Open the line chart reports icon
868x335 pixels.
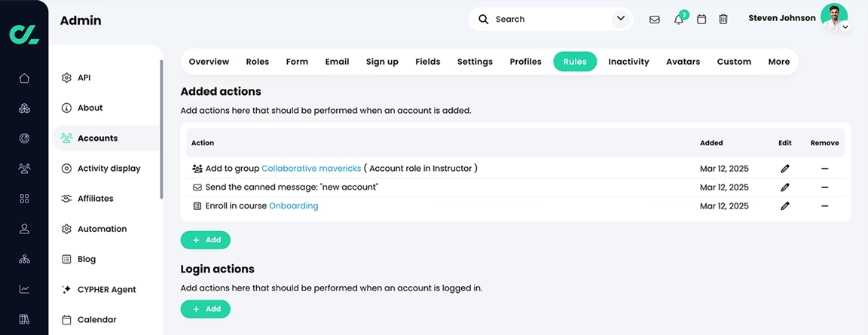tap(24, 289)
